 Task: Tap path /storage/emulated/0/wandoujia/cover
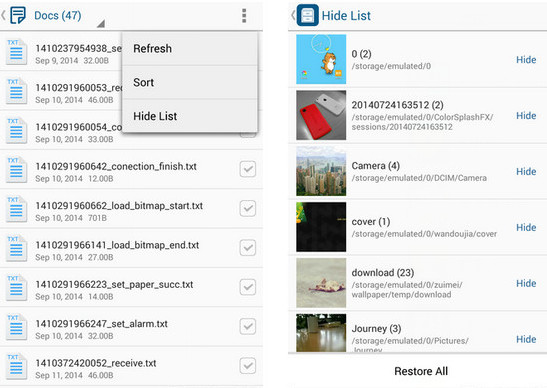[424, 234]
